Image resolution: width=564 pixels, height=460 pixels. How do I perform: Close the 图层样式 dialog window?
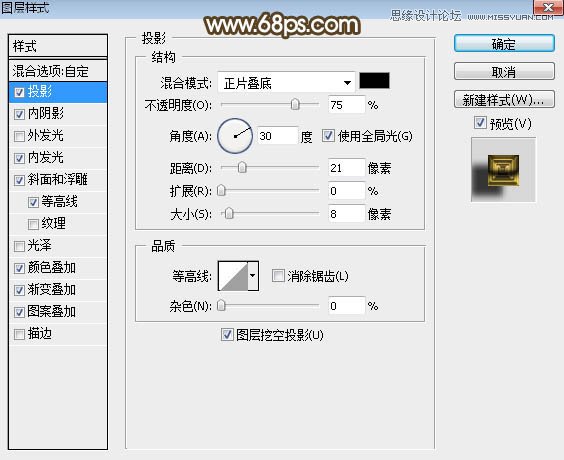[x=549, y=7]
